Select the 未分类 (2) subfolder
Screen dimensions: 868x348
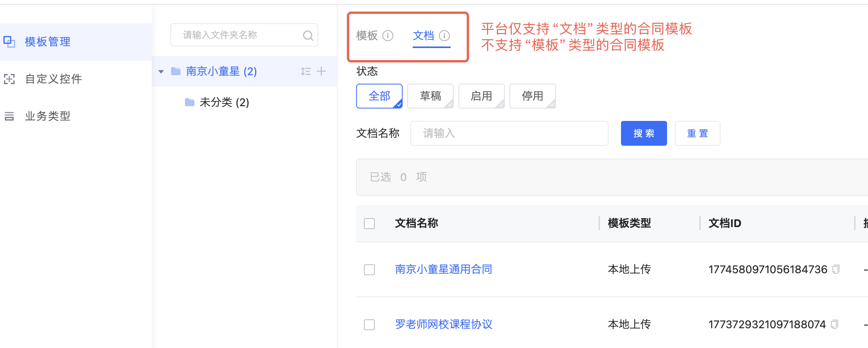224,102
